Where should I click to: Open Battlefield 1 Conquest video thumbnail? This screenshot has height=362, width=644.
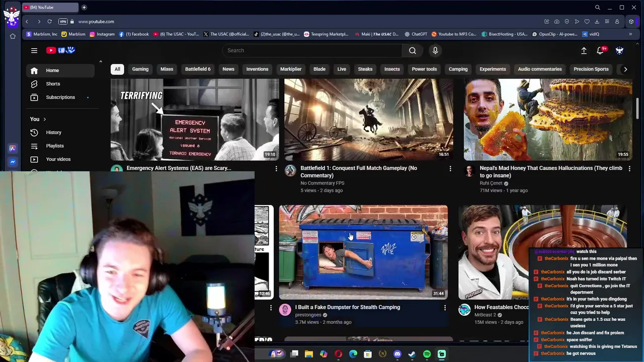pos(369,119)
